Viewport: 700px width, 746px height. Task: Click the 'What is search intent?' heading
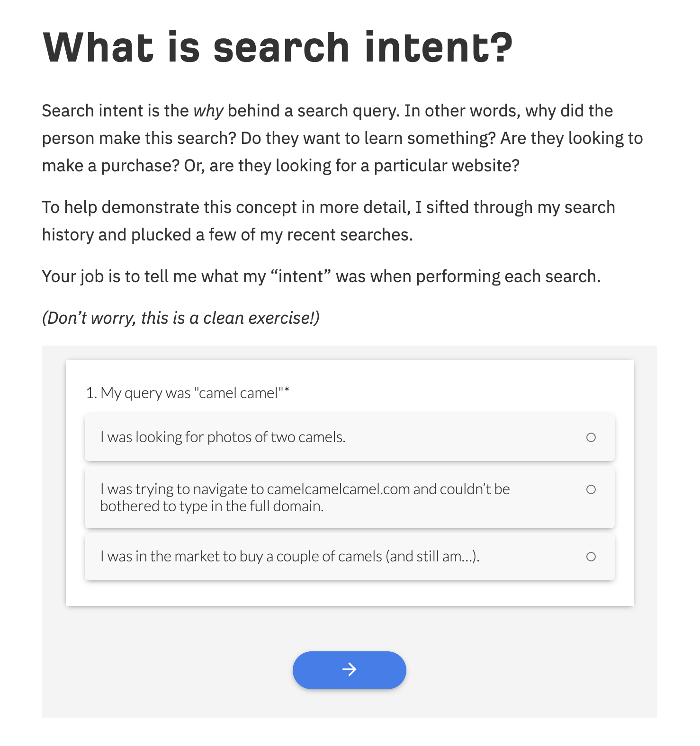click(278, 47)
